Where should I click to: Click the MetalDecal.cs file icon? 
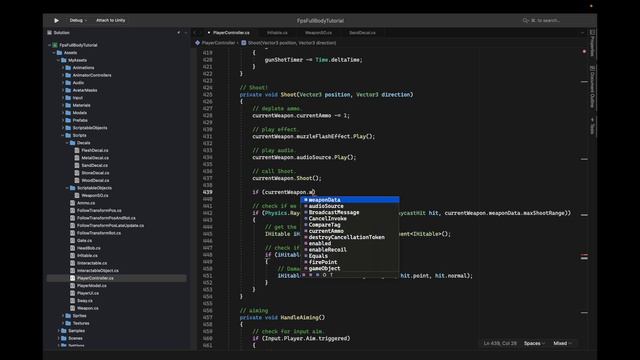(77, 158)
